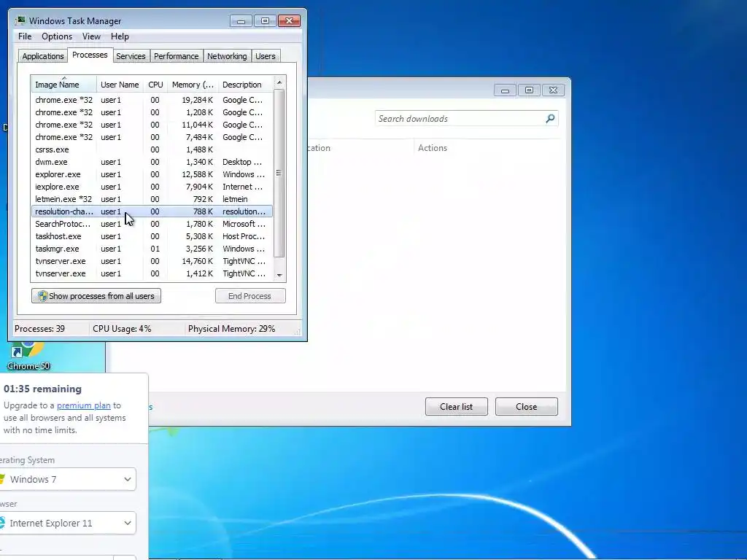
Task: Click the CPU Usage: 4% status entry
Action: [x=122, y=329]
